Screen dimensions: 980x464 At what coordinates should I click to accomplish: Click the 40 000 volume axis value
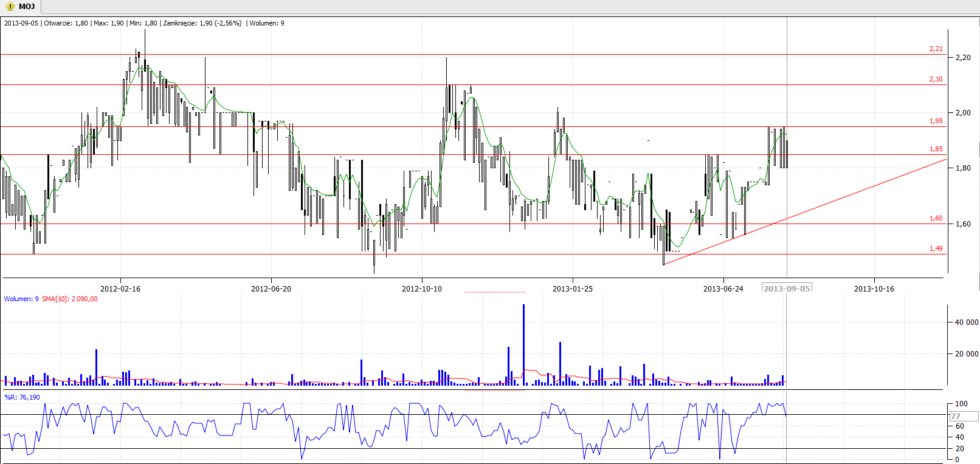tap(967, 322)
